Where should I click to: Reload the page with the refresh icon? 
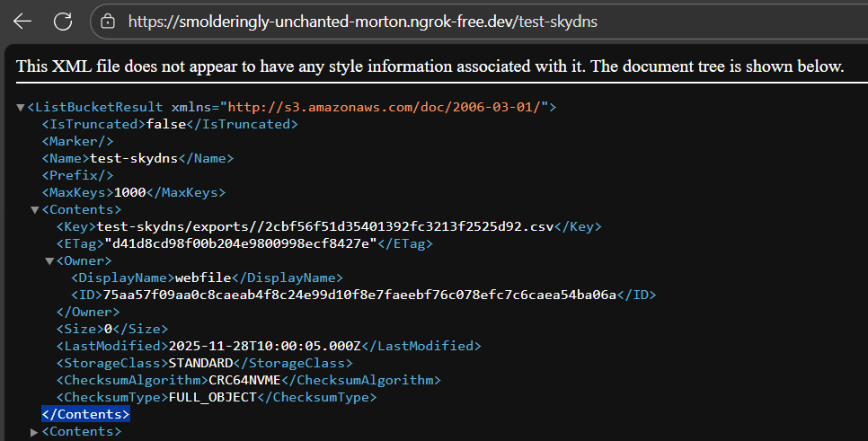(63, 22)
